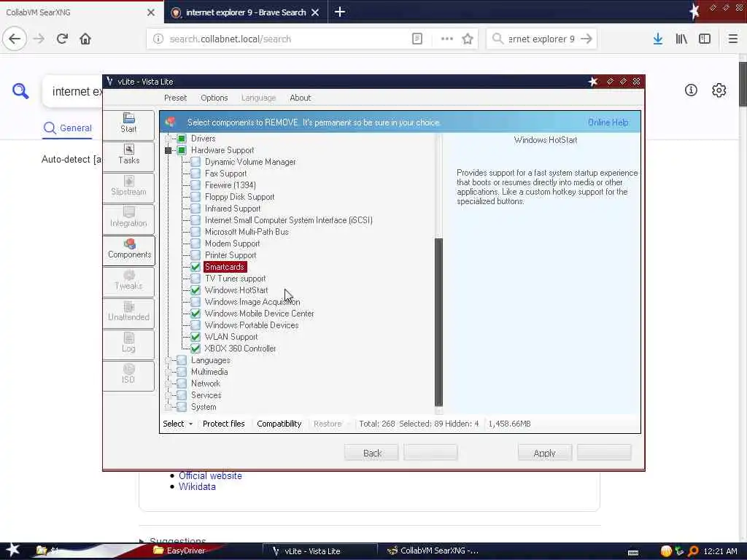Open the Log section in vLite sidebar
This screenshot has width=747, height=560.
[x=128, y=344]
